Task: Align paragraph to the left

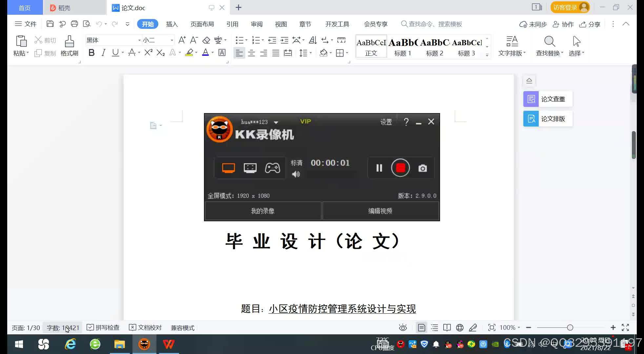Action: (x=239, y=53)
